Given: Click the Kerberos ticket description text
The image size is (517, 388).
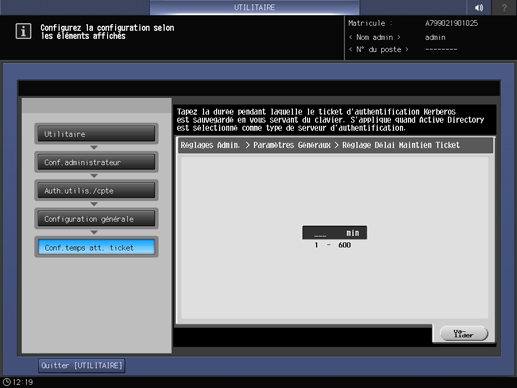Looking at the screenshot, I should [330, 120].
